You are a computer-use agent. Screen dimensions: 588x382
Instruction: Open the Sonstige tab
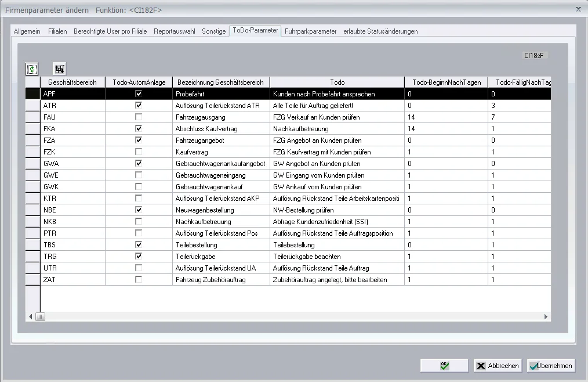point(214,31)
